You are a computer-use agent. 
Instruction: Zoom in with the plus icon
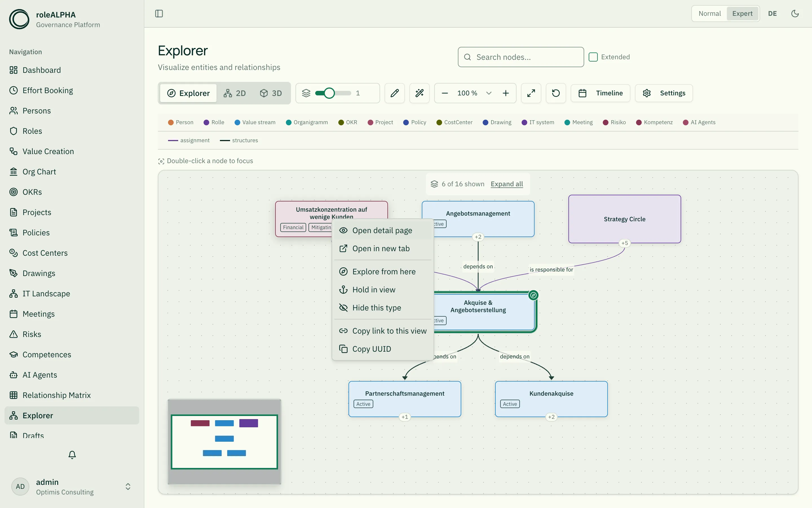506,93
